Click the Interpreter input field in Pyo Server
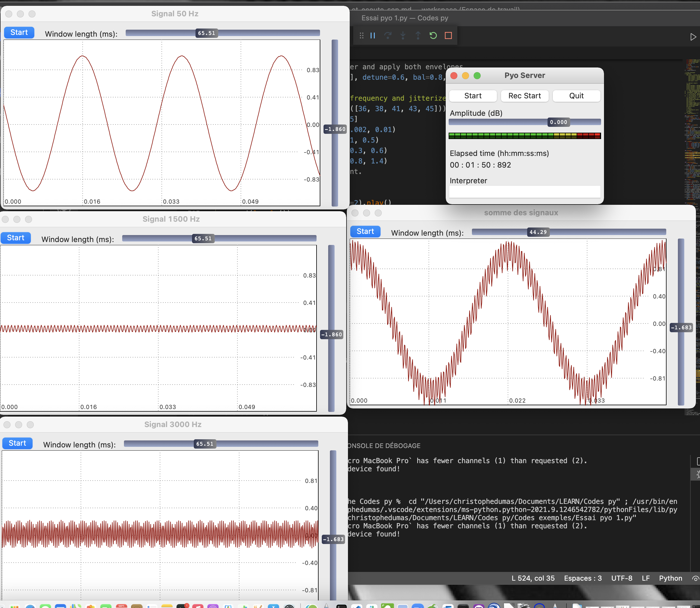700x608 pixels. [x=525, y=192]
